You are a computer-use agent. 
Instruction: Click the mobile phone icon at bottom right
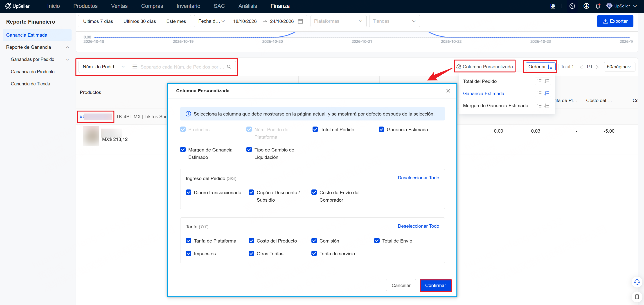pos(637,297)
